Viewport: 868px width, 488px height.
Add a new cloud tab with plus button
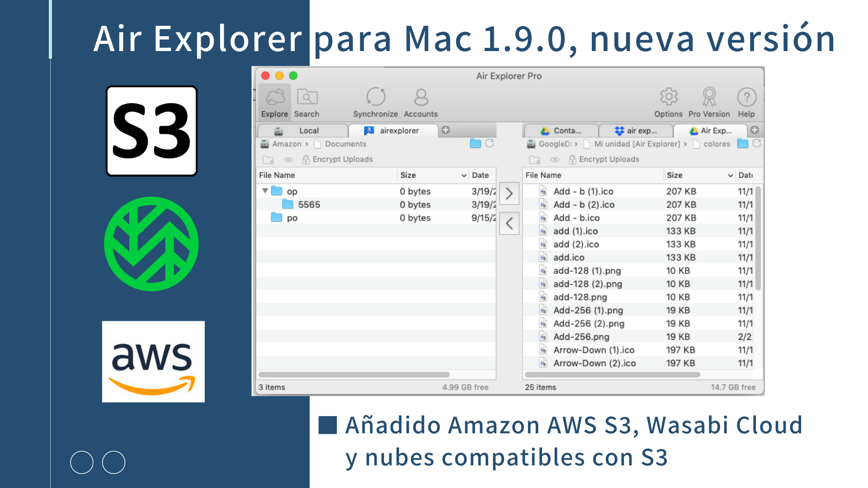pyautogui.click(x=445, y=130)
